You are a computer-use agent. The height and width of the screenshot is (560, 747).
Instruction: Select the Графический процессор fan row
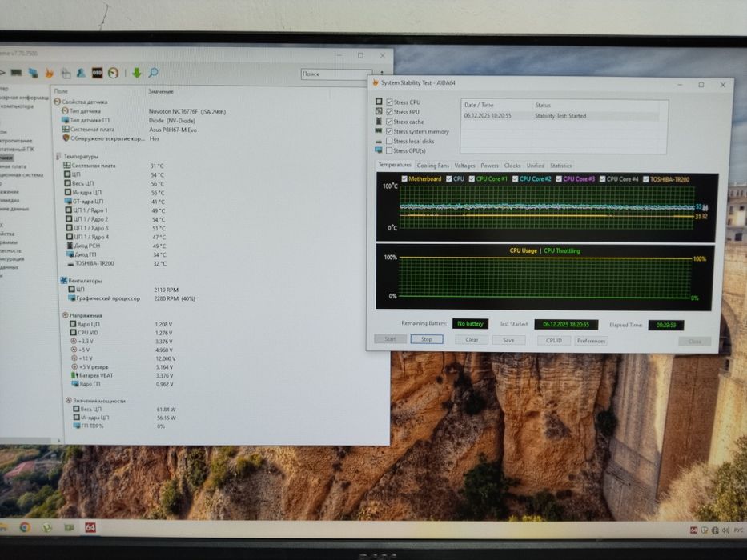pos(131,298)
